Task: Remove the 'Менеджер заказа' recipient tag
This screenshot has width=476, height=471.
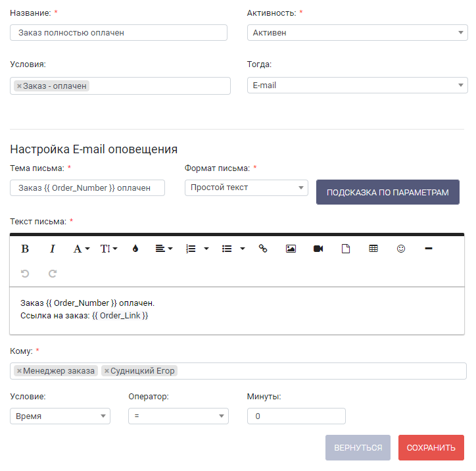Action: click(19, 371)
